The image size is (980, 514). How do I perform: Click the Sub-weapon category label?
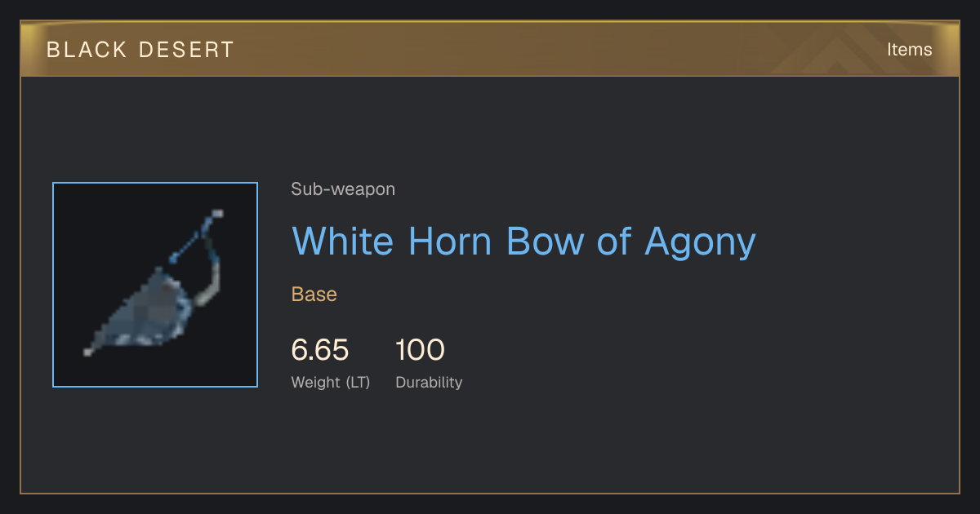(343, 189)
